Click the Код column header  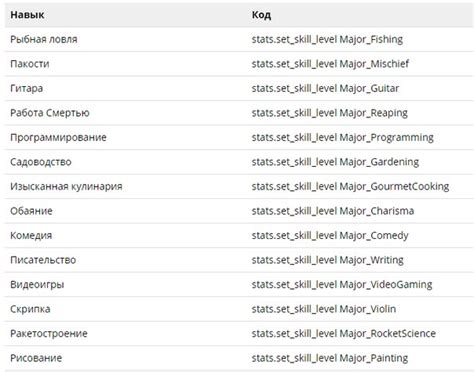(261, 15)
